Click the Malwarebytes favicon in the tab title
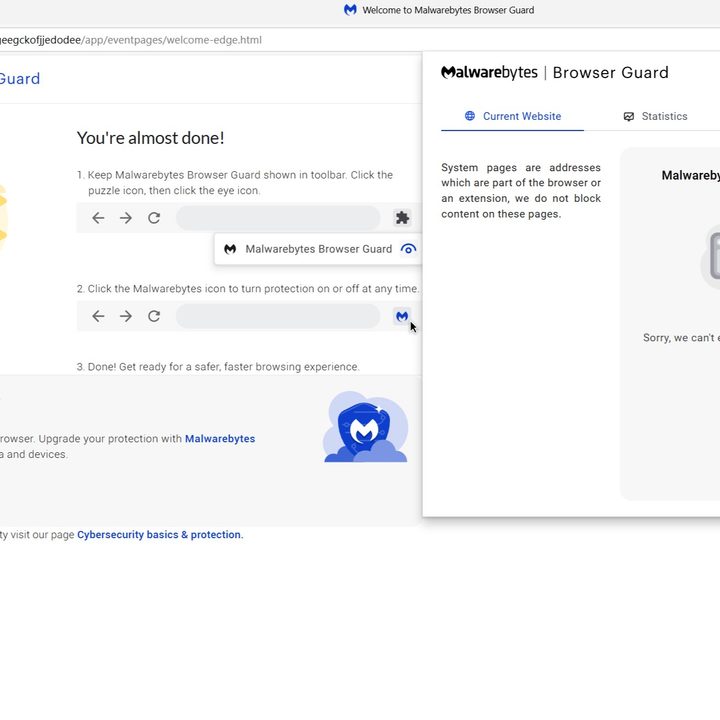 350,10
